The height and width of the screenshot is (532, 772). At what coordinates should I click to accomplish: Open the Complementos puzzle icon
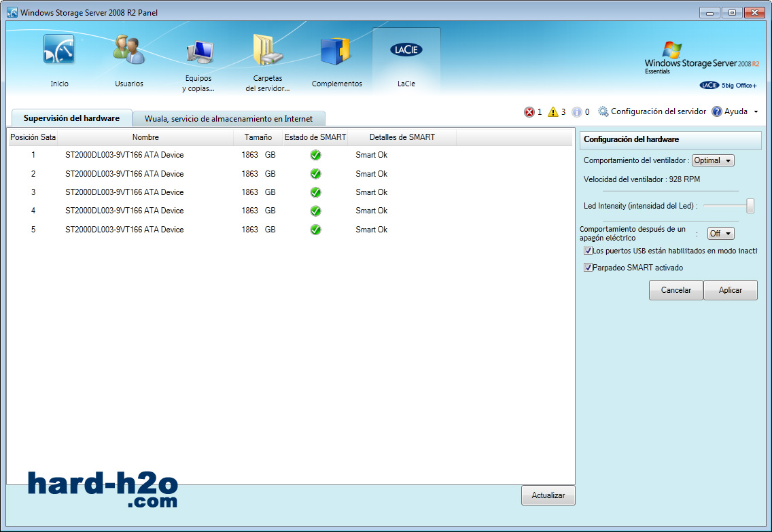click(335, 51)
